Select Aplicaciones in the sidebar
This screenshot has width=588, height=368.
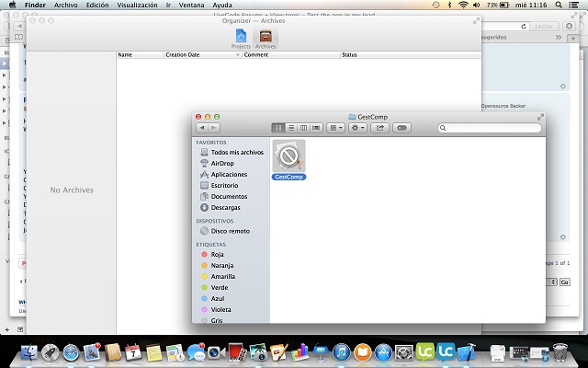click(x=228, y=174)
